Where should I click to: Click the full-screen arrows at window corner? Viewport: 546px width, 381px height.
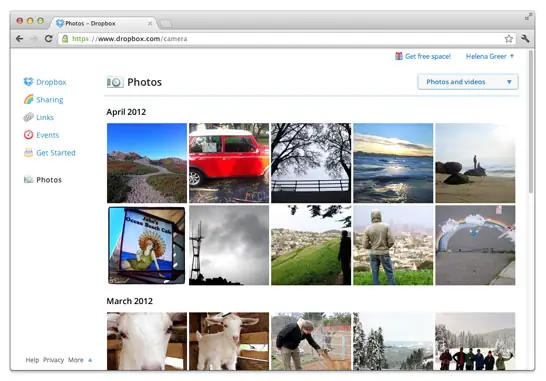coord(528,17)
